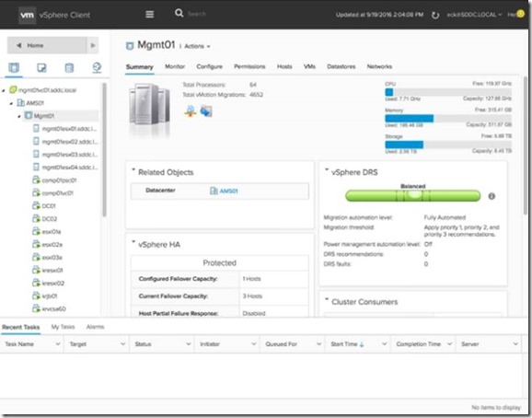Image resolution: width=532 pixels, height=418 pixels.
Task: Switch to the VMs tab
Action: pos(309,66)
